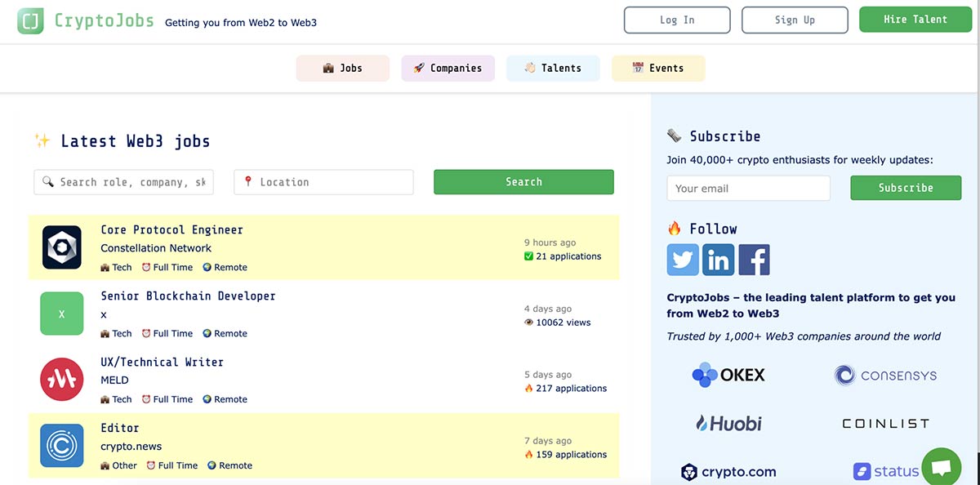Viewport: 980px width, 485px height.
Task: Click the OKEX partner logo
Action: pyautogui.click(x=728, y=375)
